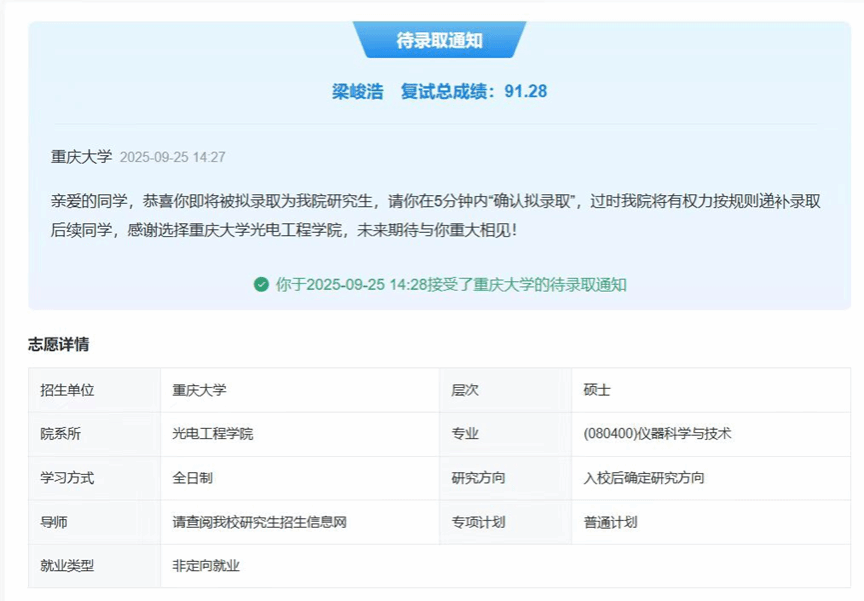Click 重庆大学 in the 招生单位 row
The image size is (864, 601).
click(199, 390)
